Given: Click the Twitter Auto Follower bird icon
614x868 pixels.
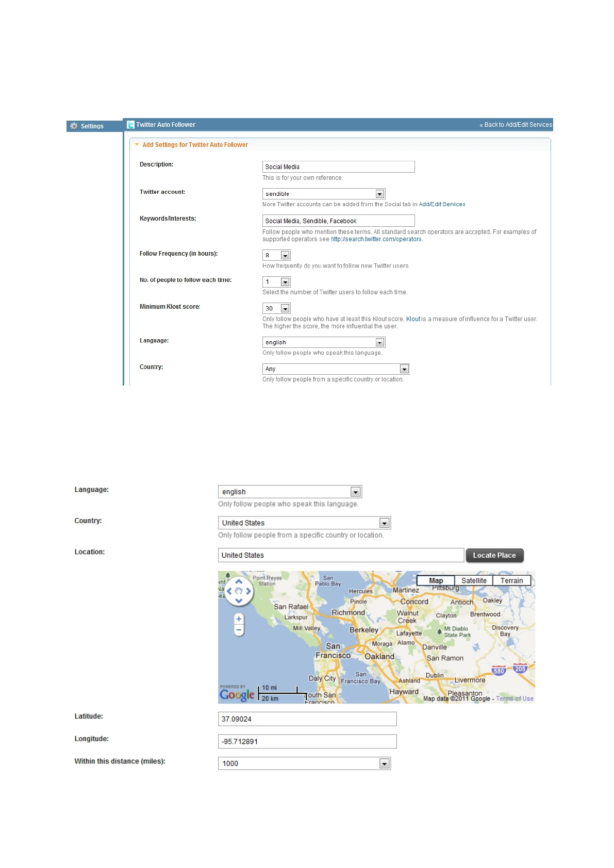Looking at the screenshot, I should [x=131, y=125].
